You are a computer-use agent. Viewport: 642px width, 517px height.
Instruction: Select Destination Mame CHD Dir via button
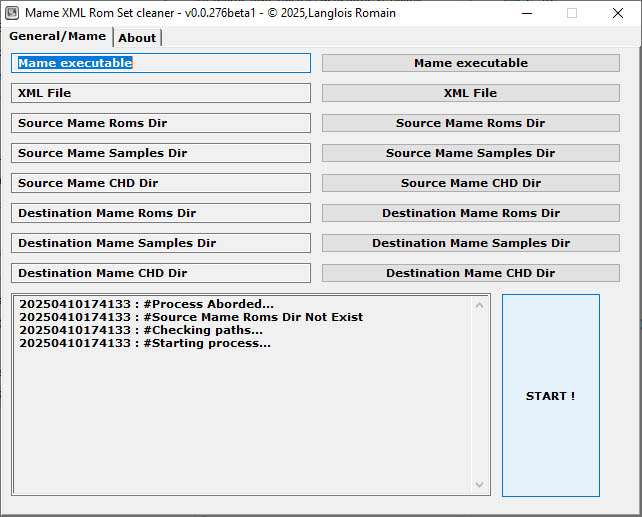click(471, 273)
